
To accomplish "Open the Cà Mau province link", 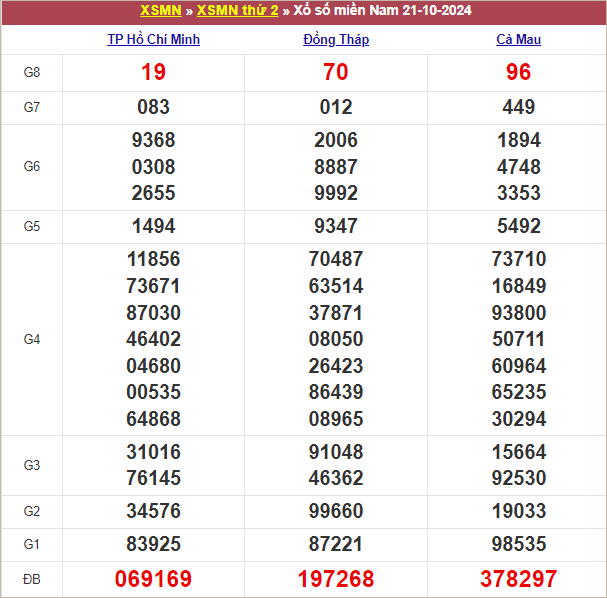I will [518, 39].
